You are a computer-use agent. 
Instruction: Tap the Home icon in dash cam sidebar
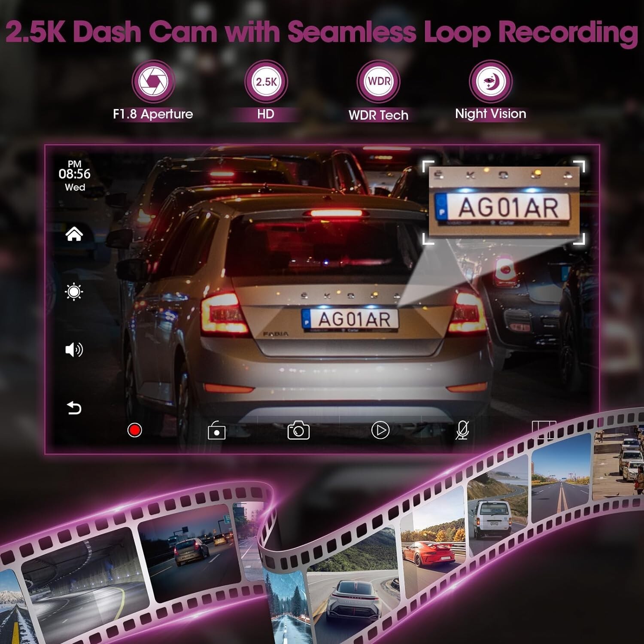click(x=74, y=234)
